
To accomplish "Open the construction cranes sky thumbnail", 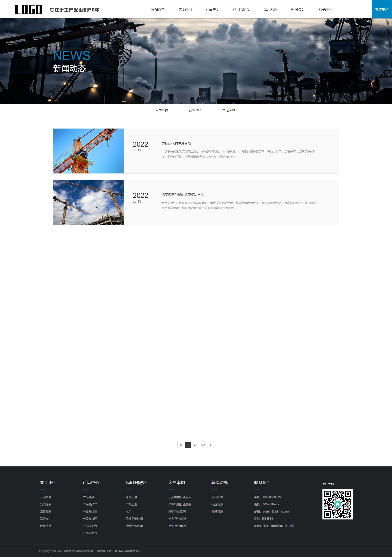I will click(x=88, y=202).
